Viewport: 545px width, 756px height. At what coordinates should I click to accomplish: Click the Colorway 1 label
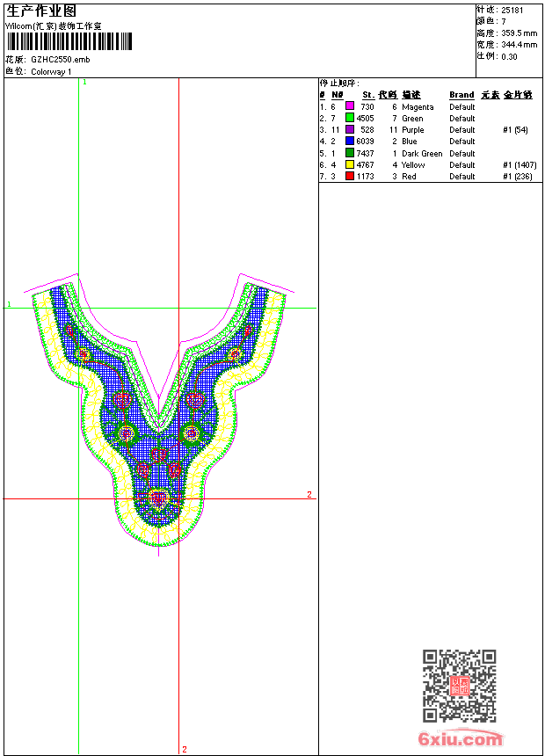(x=51, y=72)
